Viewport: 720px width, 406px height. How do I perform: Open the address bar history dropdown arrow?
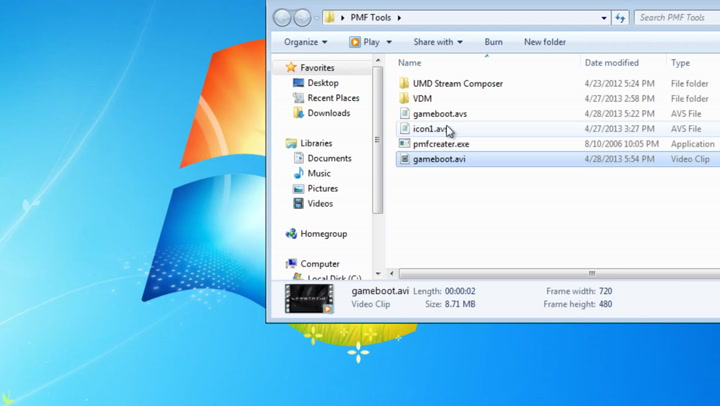click(x=604, y=17)
